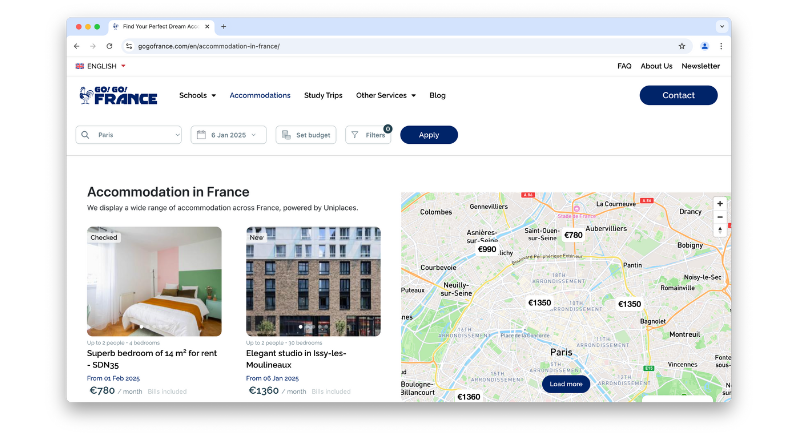
Task: Click the Go! Go! France logo
Action: coord(118,96)
